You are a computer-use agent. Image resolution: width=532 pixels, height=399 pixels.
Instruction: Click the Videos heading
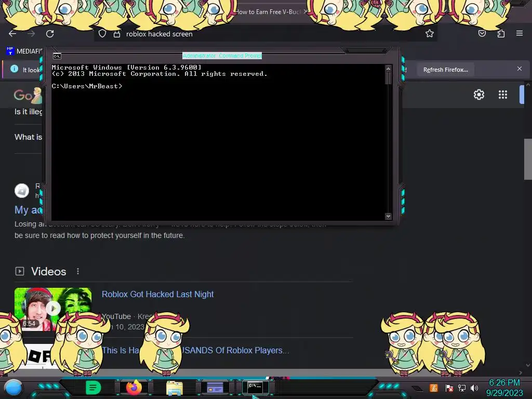pyautogui.click(x=48, y=271)
